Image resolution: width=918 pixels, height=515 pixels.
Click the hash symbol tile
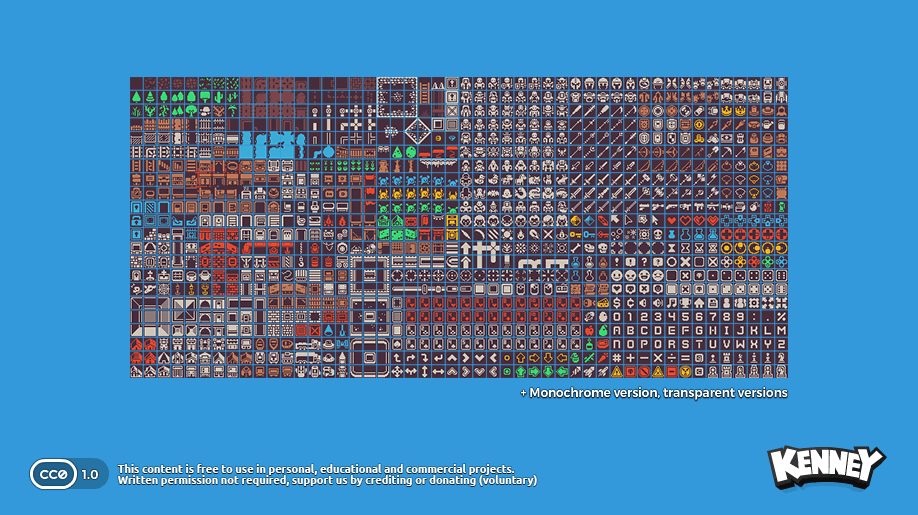[x=616, y=358]
